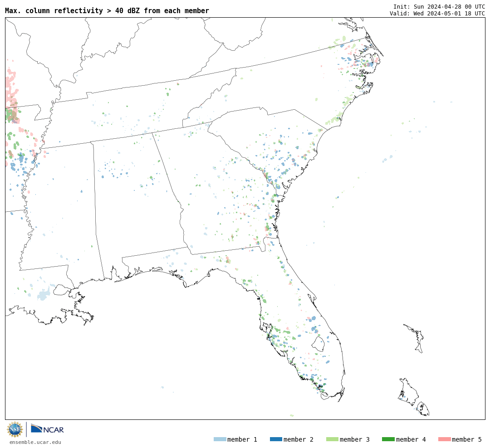Image resolution: width=490 pixels, height=448 pixels.
Task: Select the 'member 4' legend label
Action: 411,439
